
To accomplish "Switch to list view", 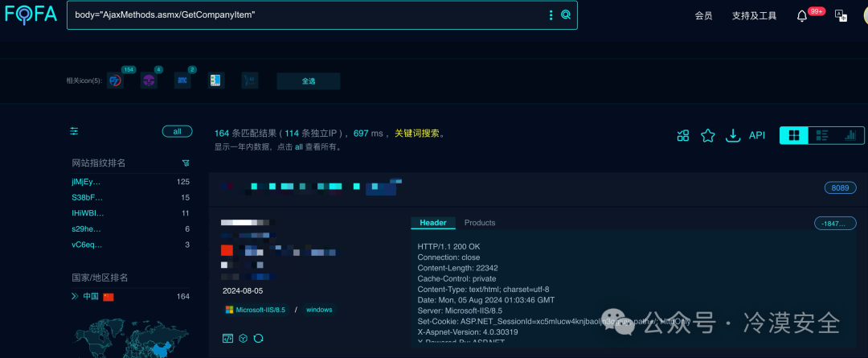I will click(822, 135).
